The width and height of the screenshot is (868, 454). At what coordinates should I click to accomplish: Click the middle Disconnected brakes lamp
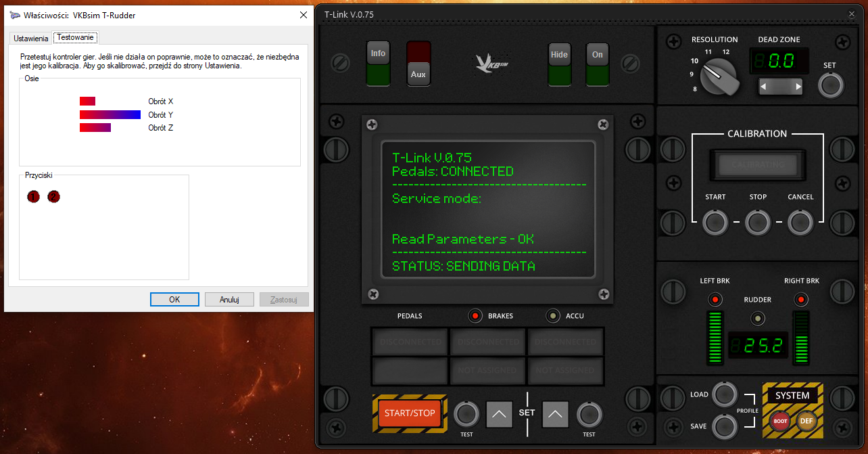pos(488,342)
